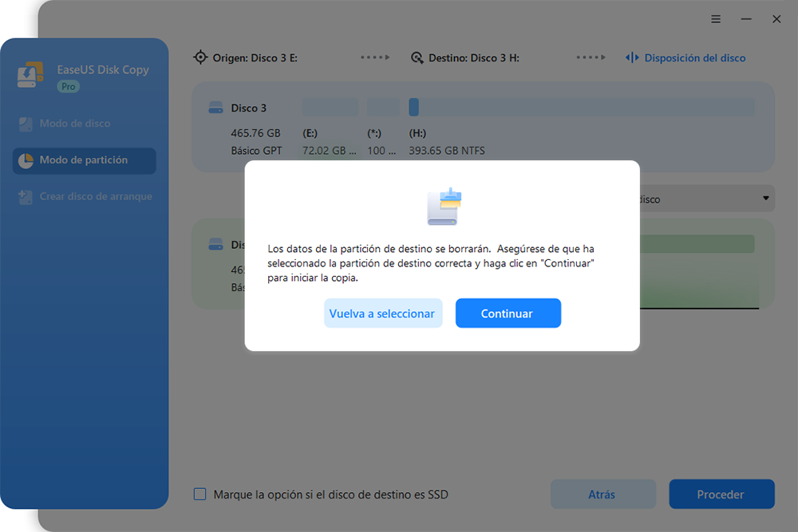Screen dimensions: 798x532
Task: Click the Pro badge under the title
Action: [68, 86]
